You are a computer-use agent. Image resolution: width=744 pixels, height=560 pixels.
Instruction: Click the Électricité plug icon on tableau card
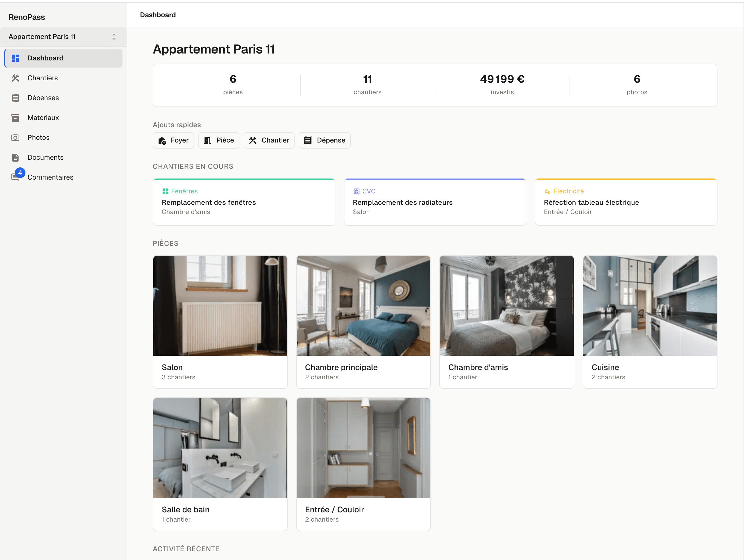pos(547,191)
